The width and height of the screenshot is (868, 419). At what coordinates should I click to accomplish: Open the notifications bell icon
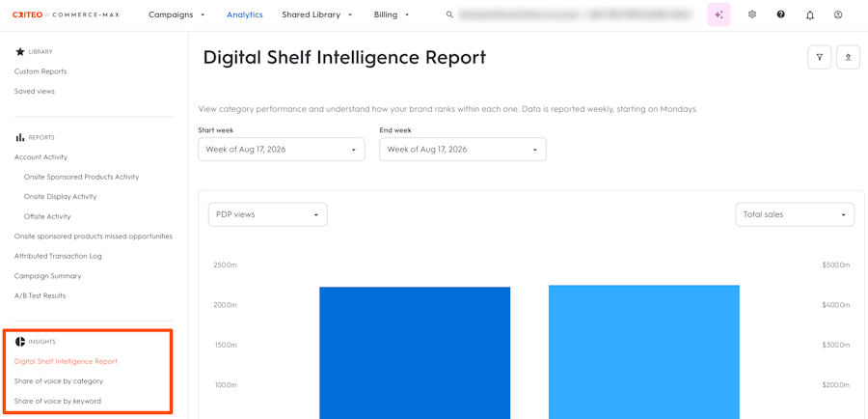point(810,15)
